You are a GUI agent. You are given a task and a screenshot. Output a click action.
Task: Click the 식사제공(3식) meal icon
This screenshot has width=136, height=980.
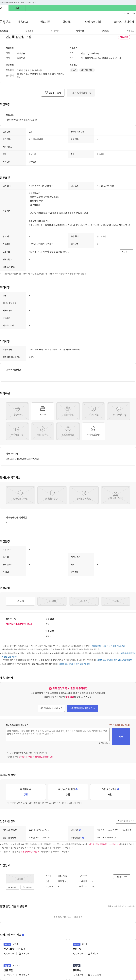(x=93, y=431)
